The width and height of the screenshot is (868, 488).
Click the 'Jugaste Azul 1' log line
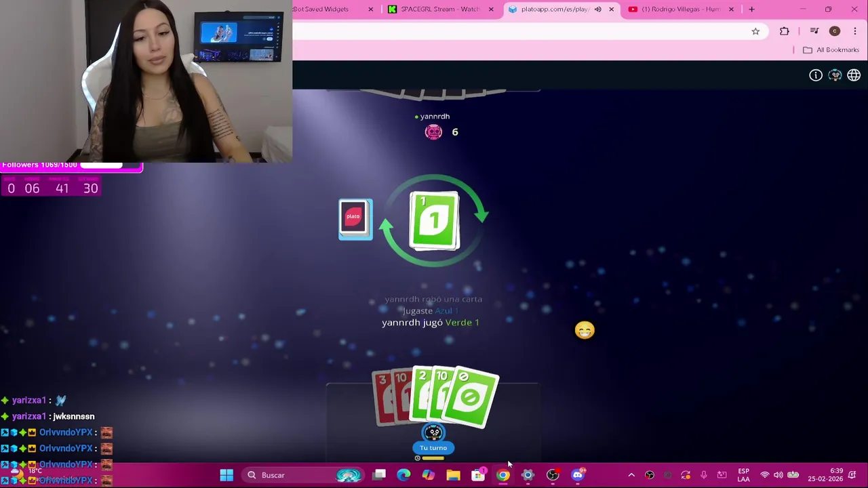coord(431,310)
